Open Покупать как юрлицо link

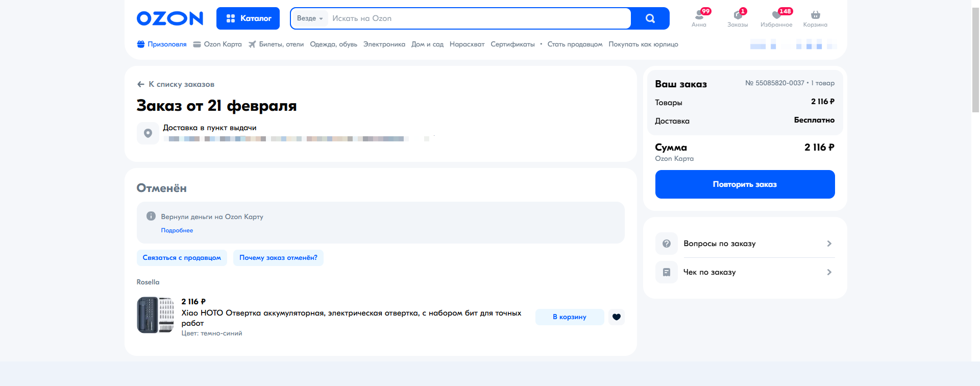pyautogui.click(x=643, y=44)
